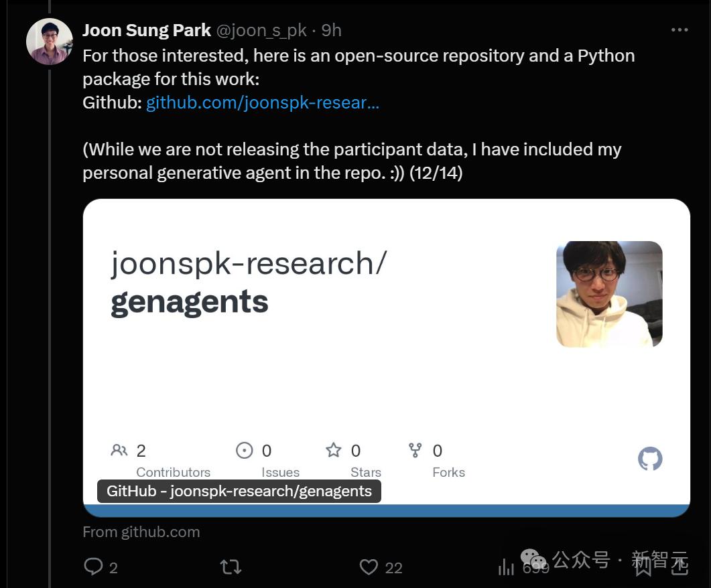The height and width of the screenshot is (588, 711).
Task: Click the repository owner photo in card
Action: pos(609,294)
